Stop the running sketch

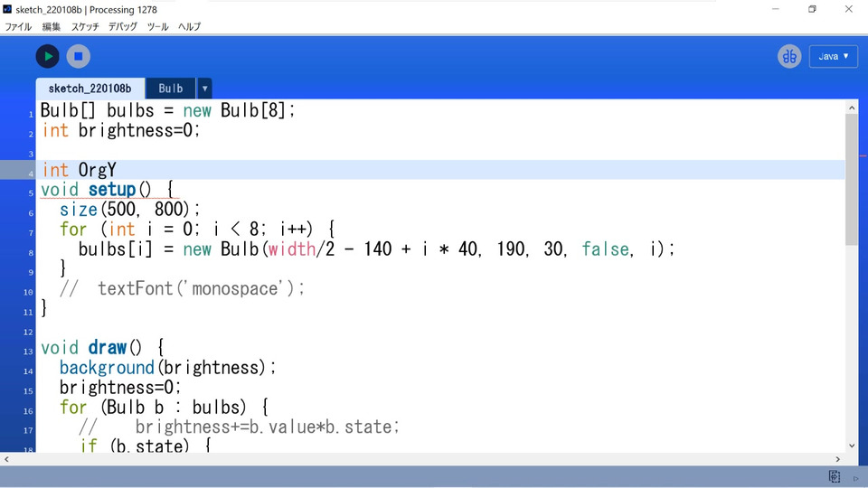[79, 56]
